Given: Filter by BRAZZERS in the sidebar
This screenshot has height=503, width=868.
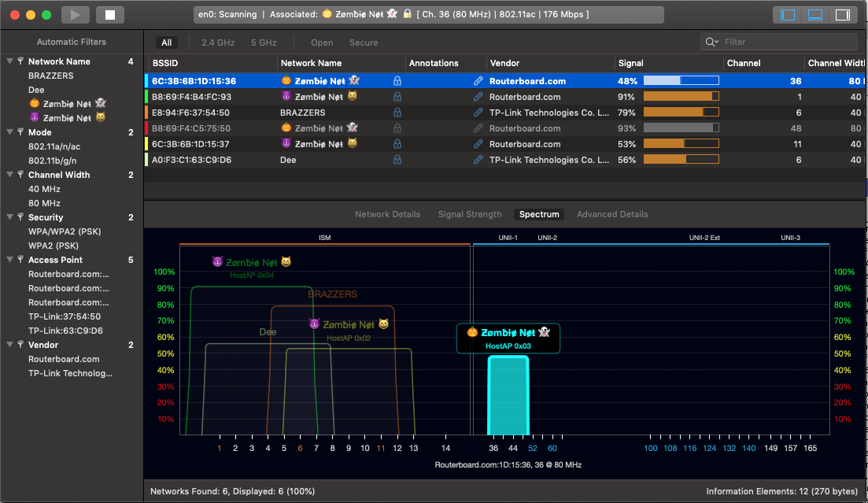Looking at the screenshot, I should pyautogui.click(x=51, y=76).
